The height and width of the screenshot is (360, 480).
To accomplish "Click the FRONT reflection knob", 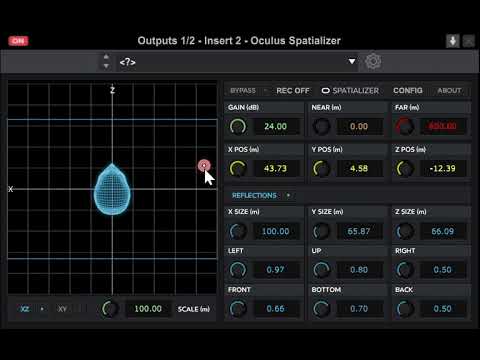I will click(x=238, y=309).
